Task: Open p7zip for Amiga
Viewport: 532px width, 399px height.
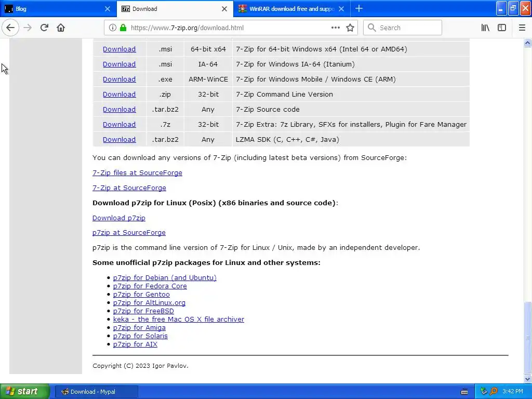Action: (x=139, y=328)
